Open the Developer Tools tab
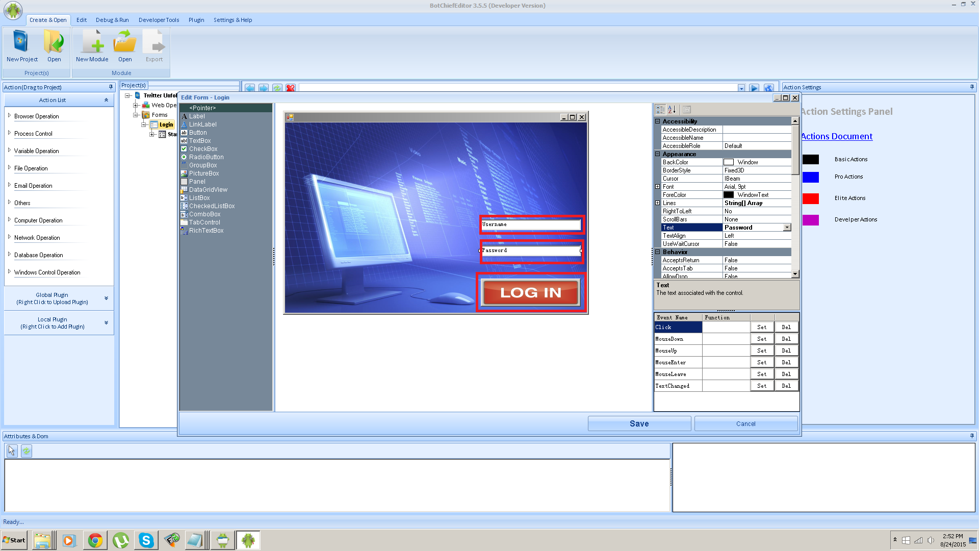This screenshot has height=551, width=980. (159, 20)
